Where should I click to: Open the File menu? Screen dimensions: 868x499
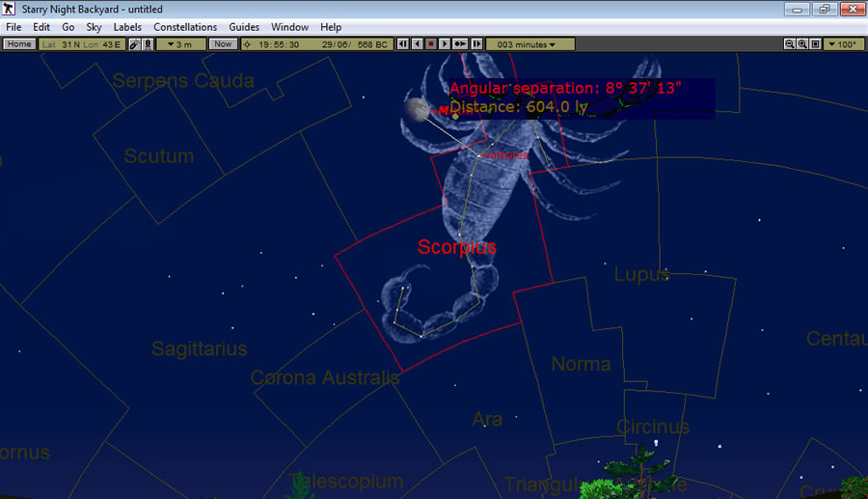14,27
